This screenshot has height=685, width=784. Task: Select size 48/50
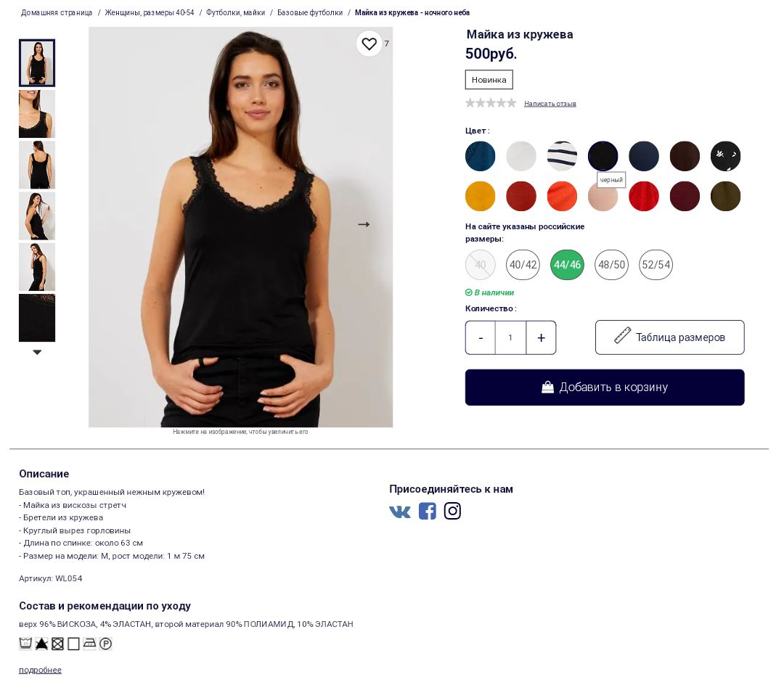(x=611, y=264)
